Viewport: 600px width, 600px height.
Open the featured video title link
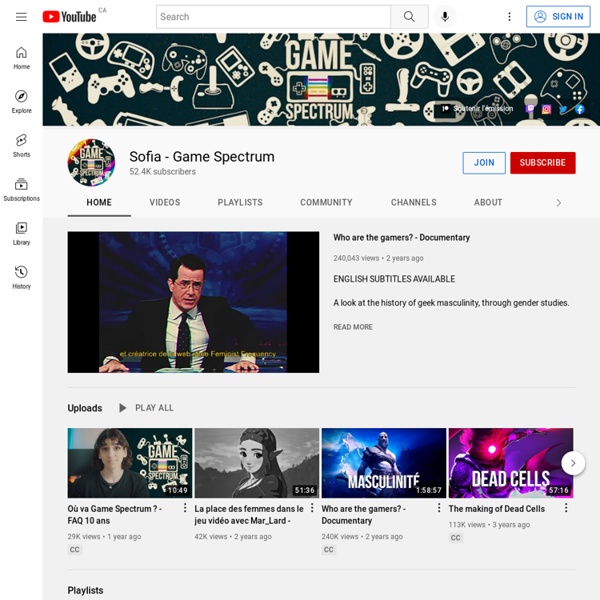pyautogui.click(x=401, y=237)
